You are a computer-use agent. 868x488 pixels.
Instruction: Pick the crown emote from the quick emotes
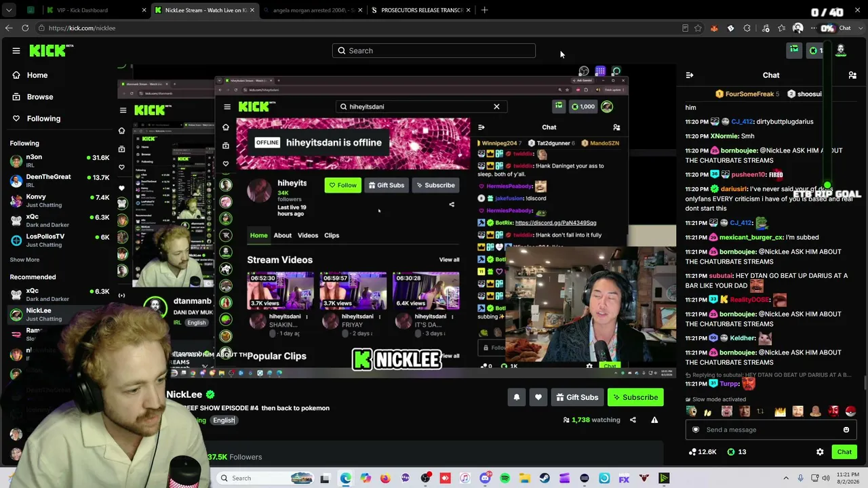click(780, 411)
